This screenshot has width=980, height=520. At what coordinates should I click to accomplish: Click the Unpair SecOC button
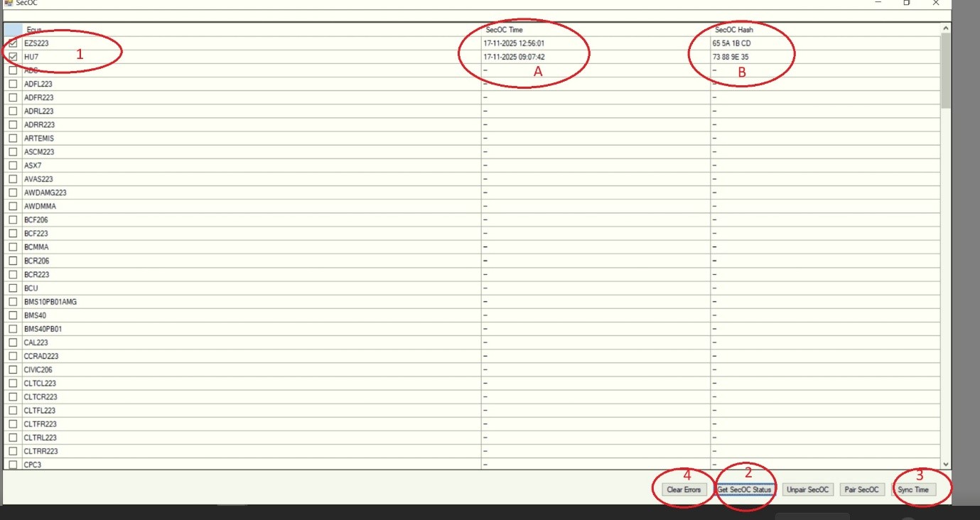(x=807, y=489)
